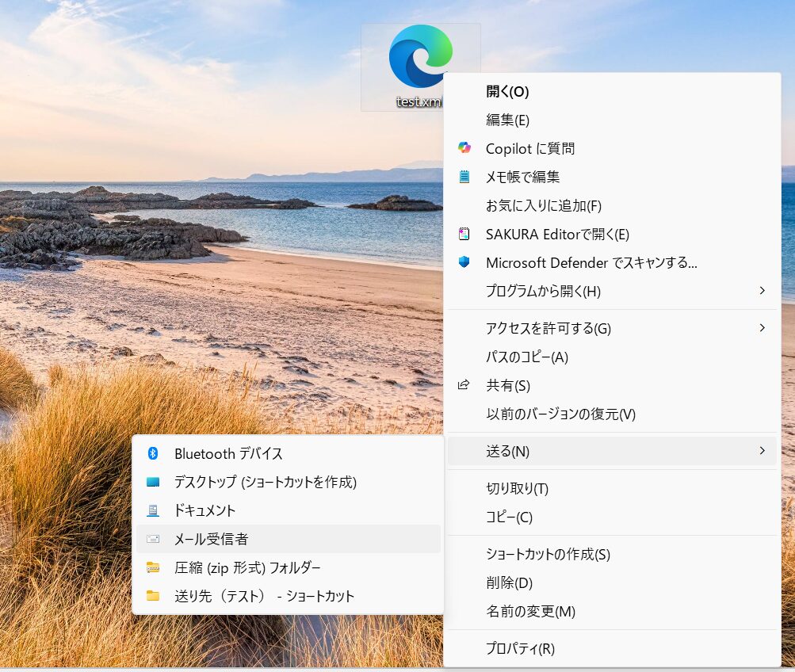
Task: Select 送る(N) menu entry
Action: point(612,451)
